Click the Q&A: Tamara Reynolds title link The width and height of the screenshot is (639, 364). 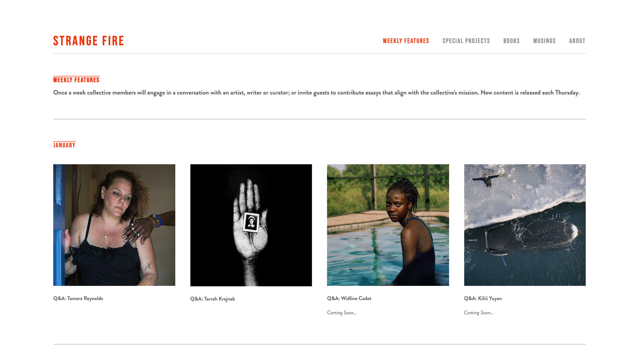click(x=78, y=298)
